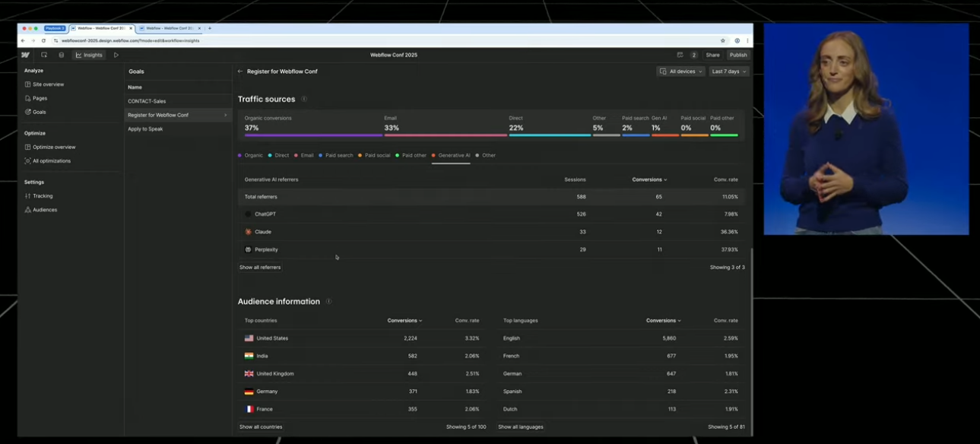Screen dimensions: 980x444
Task: Click the United Kingdom flag icon
Action: tap(249, 373)
